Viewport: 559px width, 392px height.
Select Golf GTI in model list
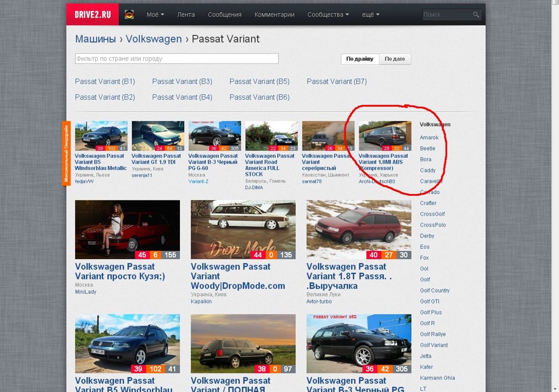[430, 301]
